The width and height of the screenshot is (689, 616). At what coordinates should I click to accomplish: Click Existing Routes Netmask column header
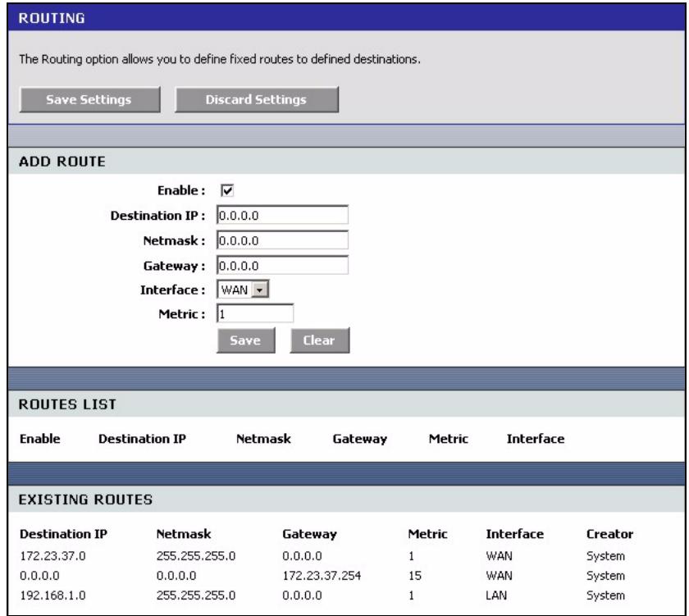click(184, 534)
